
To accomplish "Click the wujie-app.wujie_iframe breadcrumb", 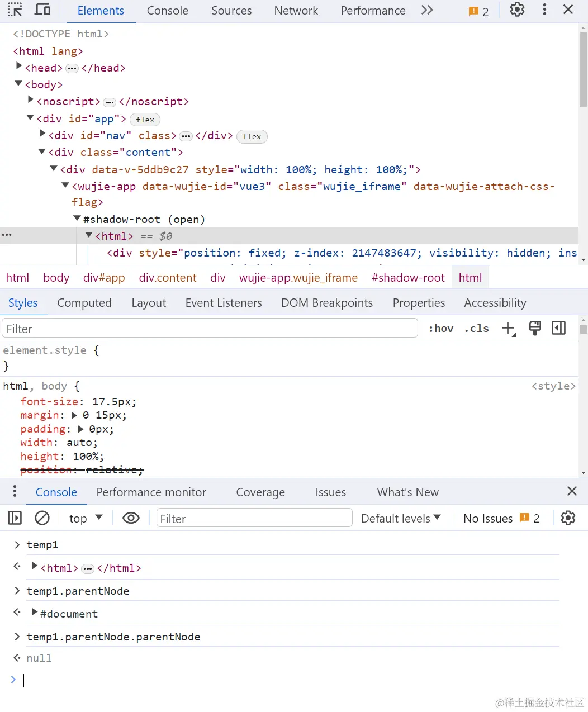I will (x=298, y=278).
